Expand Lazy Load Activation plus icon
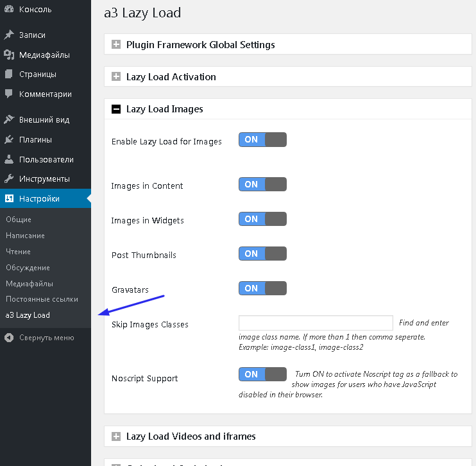Screen dimensions: 476x466 116,76
